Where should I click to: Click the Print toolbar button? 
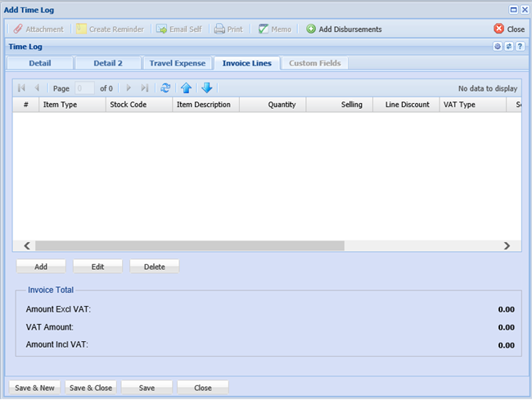[228, 29]
